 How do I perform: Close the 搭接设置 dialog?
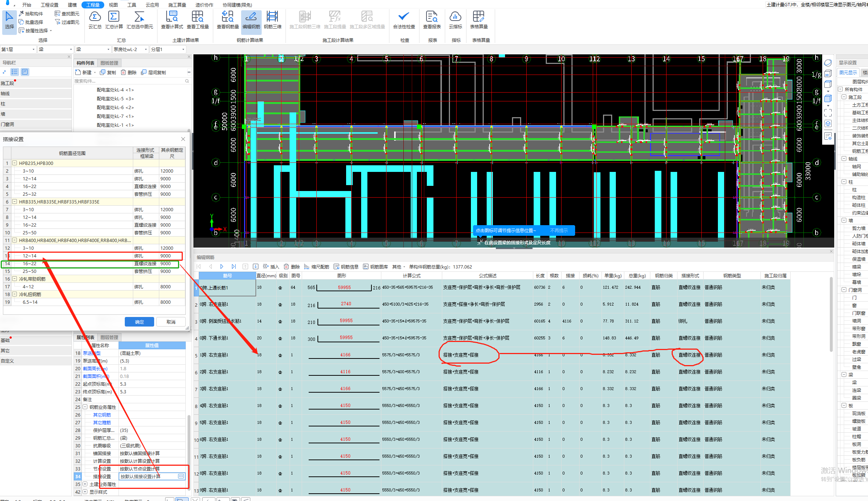pos(183,139)
